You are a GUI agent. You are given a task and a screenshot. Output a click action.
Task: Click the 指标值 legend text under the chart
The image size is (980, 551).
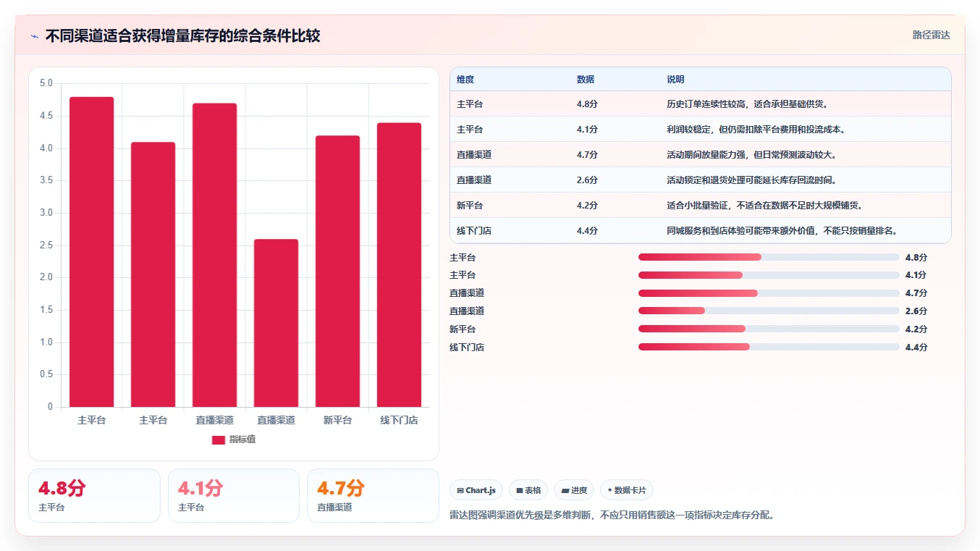pyautogui.click(x=242, y=440)
